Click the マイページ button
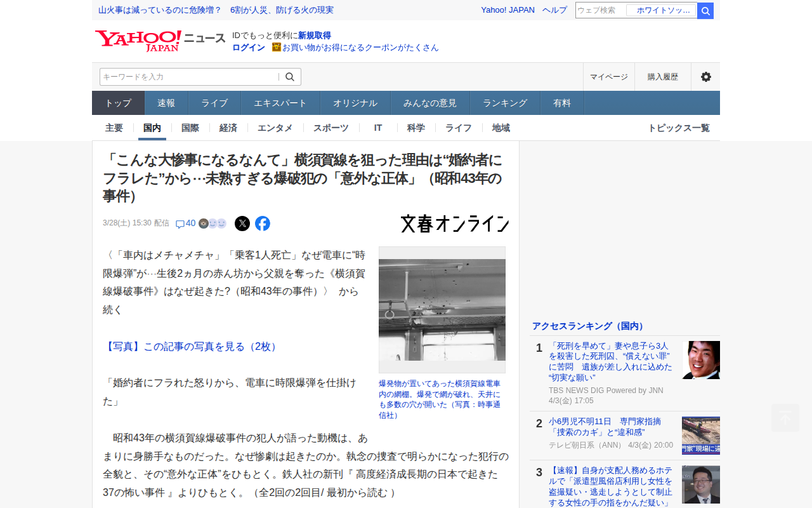Viewport: 812px width, 508px height. [609, 77]
